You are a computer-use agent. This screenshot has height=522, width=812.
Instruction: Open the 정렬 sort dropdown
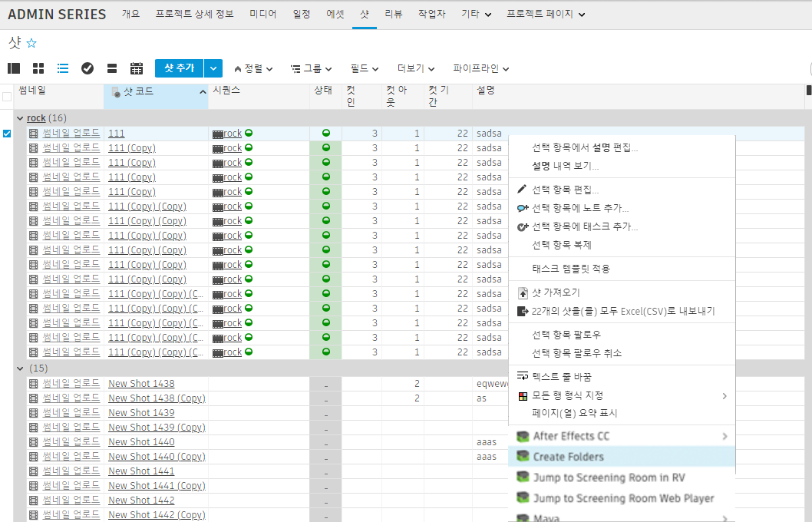click(x=253, y=68)
